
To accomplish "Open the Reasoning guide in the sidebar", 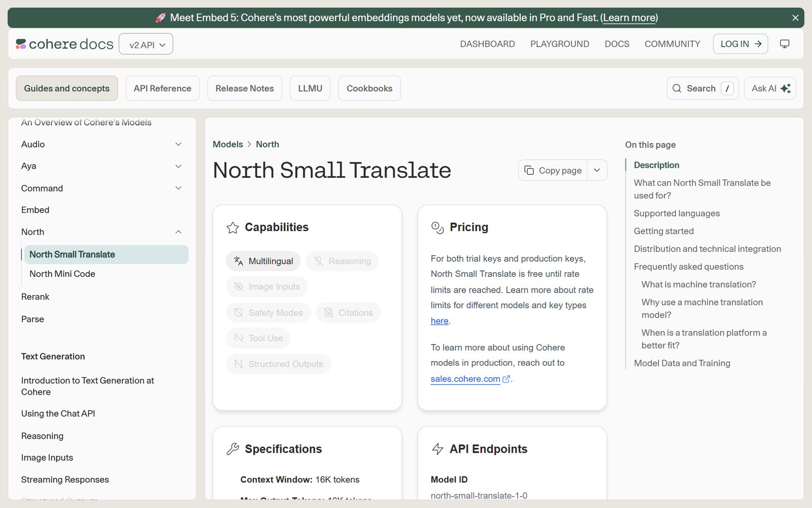I will [x=42, y=436].
